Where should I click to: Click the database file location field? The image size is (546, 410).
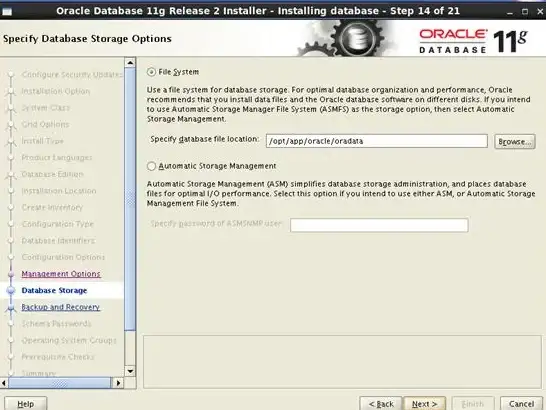point(377,141)
